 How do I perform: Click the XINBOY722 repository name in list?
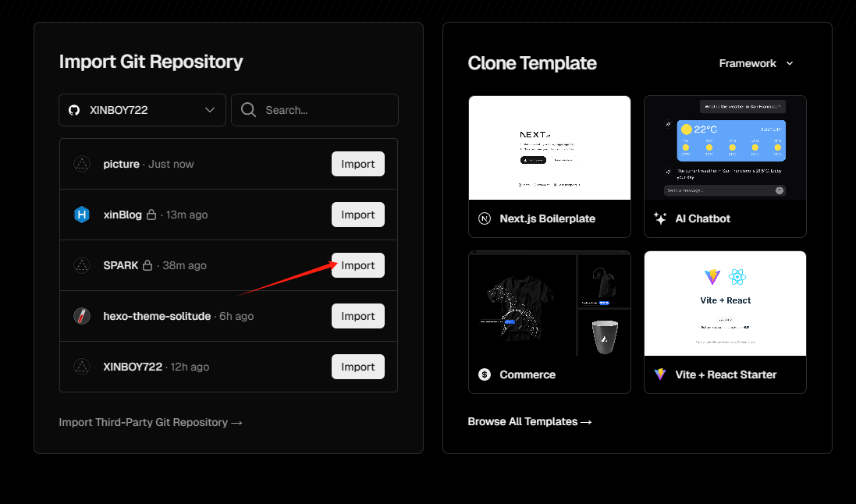[x=133, y=367]
